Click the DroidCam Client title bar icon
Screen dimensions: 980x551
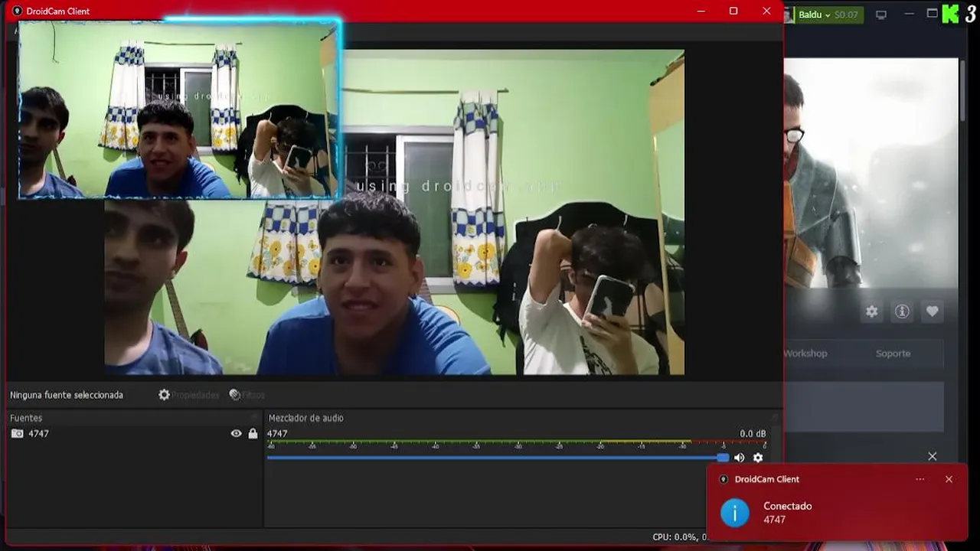click(17, 11)
